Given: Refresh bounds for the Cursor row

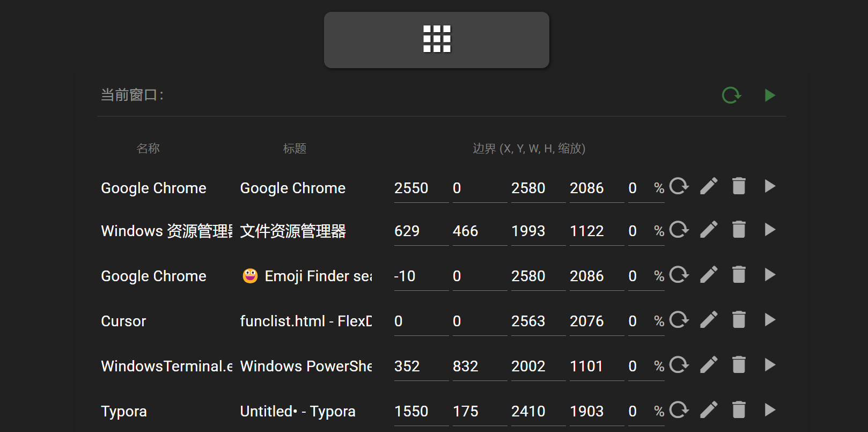Looking at the screenshot, I should pos(679,320).
